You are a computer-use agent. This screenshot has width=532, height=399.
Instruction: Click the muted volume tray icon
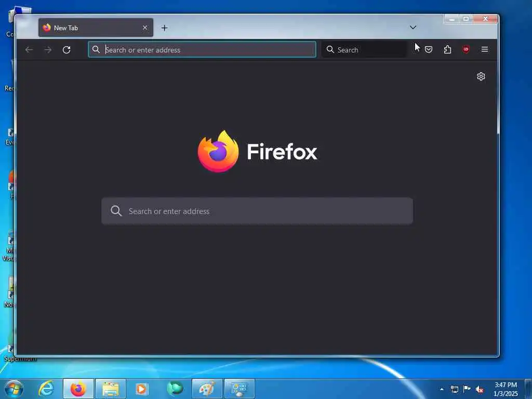pyautogui.click(x=480, y=390)
